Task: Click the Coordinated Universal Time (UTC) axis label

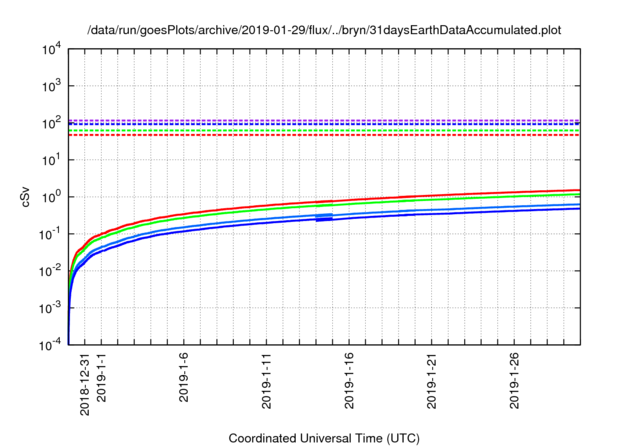Action: tap(324, 438)
